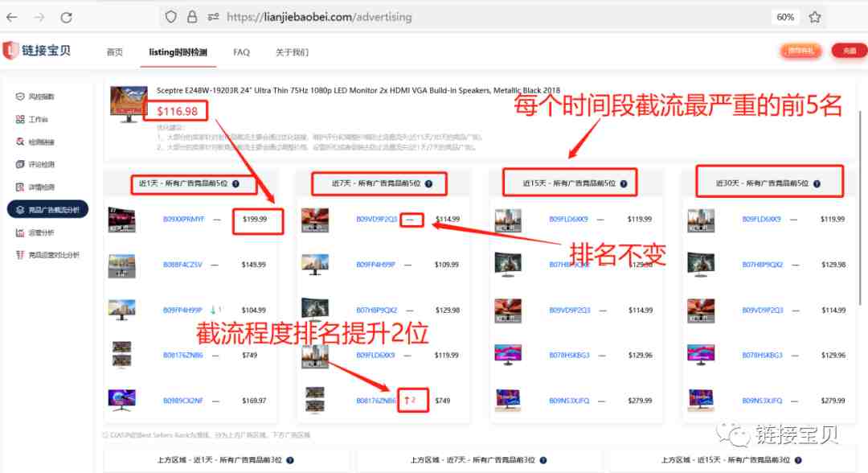868x473 pixels.
Task: Click the info icon next to 近30天 heading
Action: (817, 183)
